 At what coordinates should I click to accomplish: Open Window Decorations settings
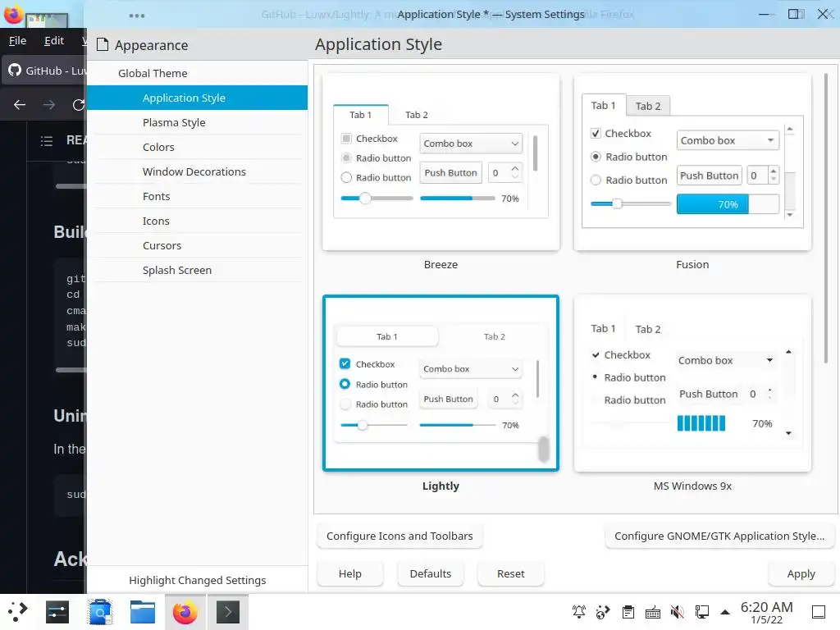point(197,172)
